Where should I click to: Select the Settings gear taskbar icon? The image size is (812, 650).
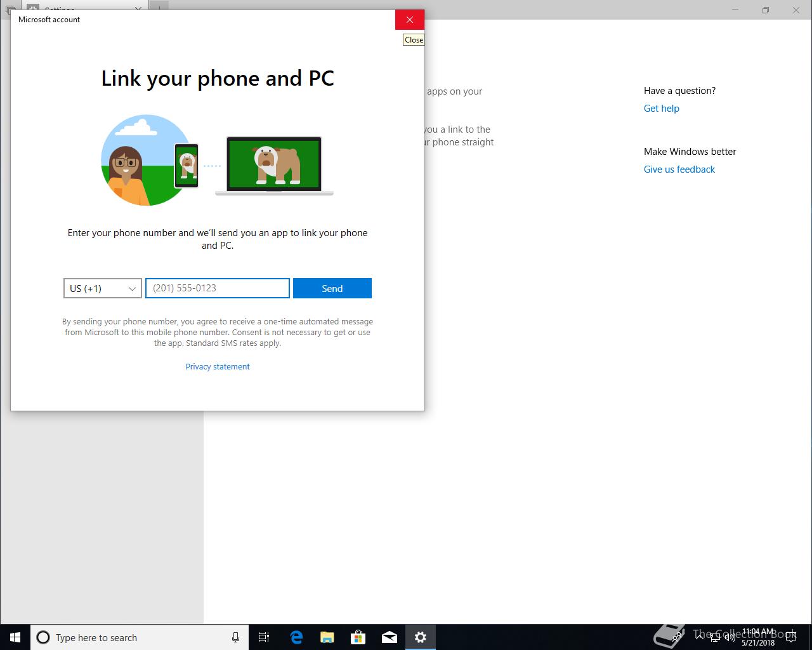click(421, 637)
